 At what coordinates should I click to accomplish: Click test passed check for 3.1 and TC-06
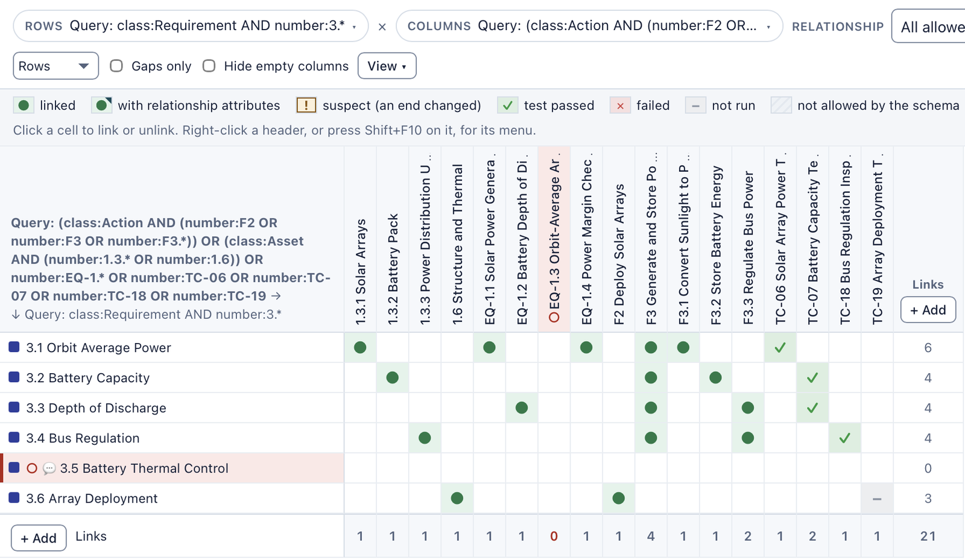pos(780,347)
